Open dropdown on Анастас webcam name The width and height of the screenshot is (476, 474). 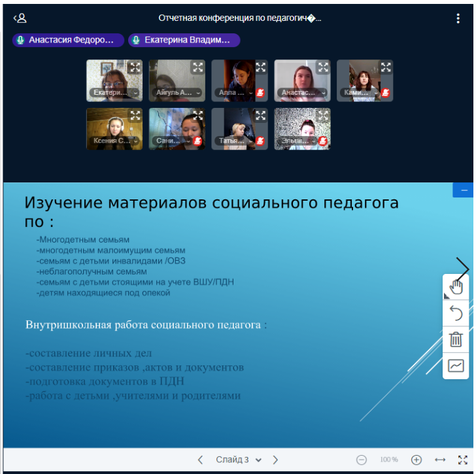click(x=324, y=93)
